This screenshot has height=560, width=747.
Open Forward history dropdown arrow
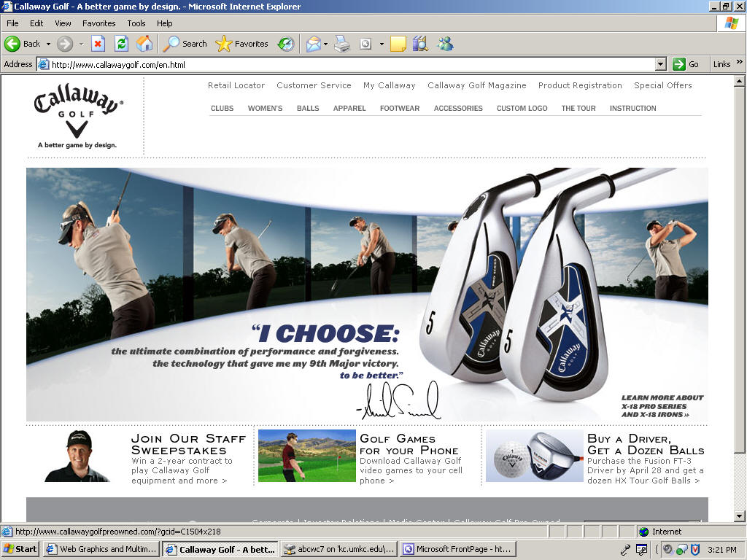[x=82, y=44]
